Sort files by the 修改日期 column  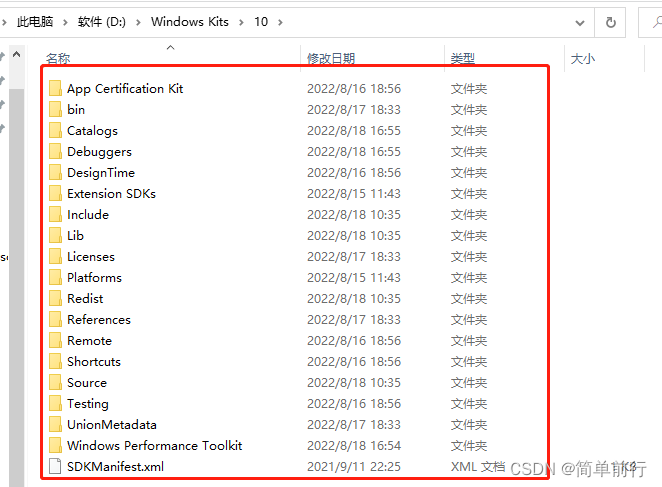tap(331, 58)
